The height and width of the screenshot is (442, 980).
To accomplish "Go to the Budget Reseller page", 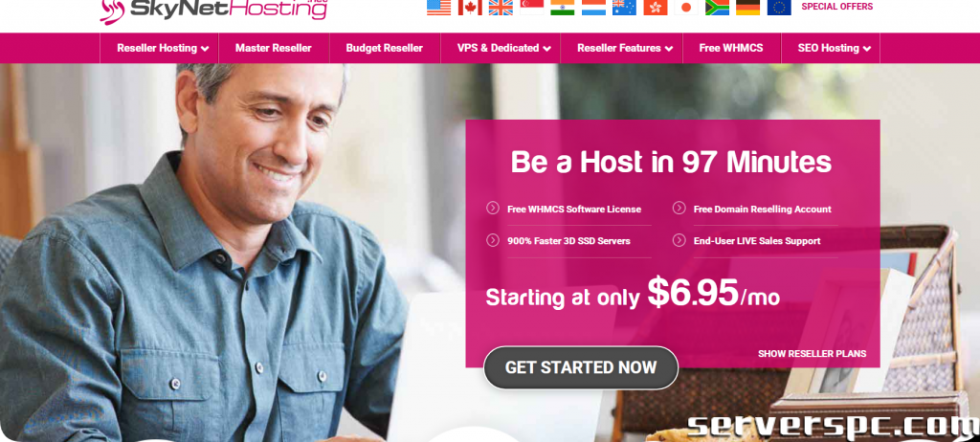I will pyautogui.click(x=385, y=48).
